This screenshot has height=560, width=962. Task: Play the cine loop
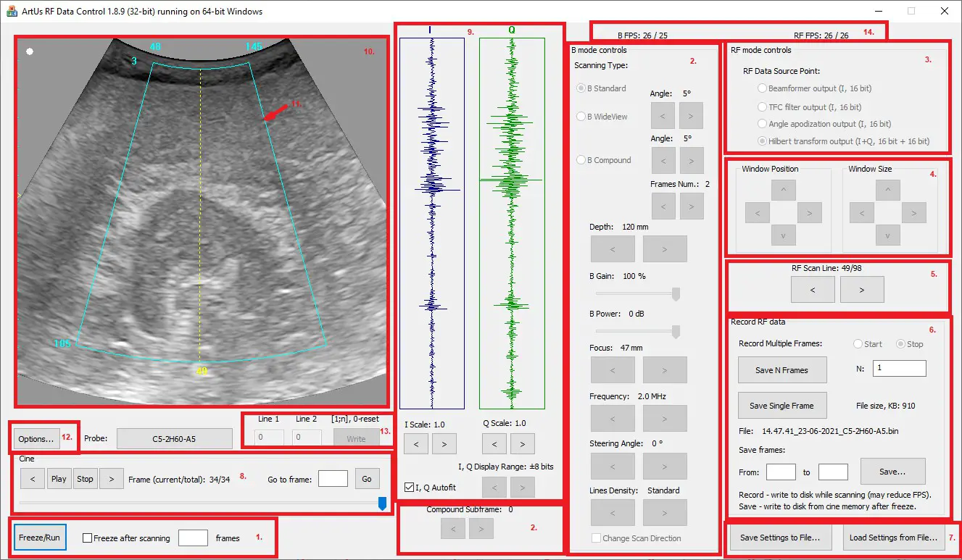pyautogui.click(x=59, y=478)
